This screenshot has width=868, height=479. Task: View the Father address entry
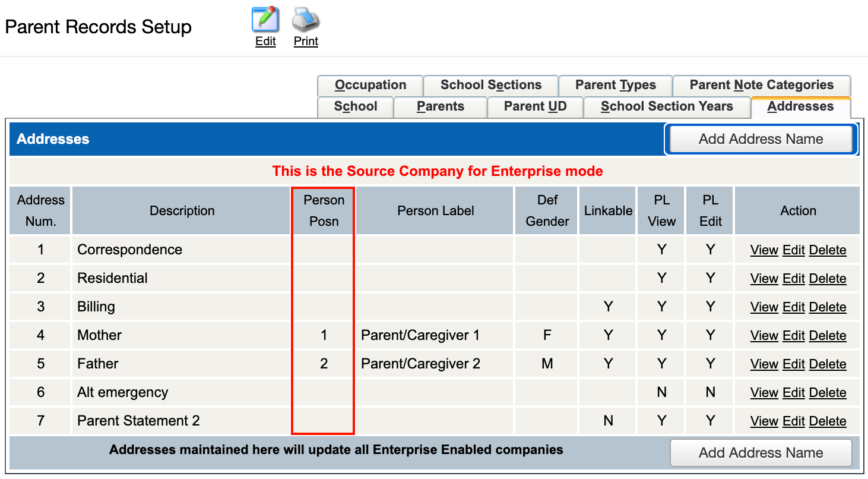point(764,364)
